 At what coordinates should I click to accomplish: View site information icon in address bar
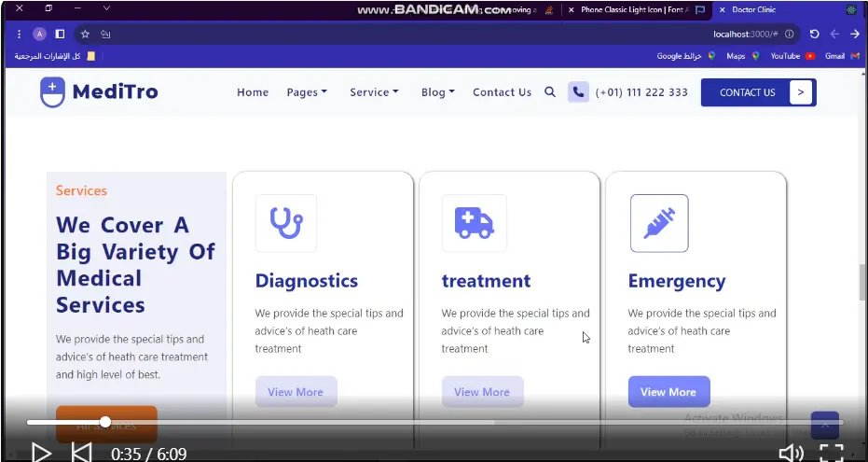790,35
